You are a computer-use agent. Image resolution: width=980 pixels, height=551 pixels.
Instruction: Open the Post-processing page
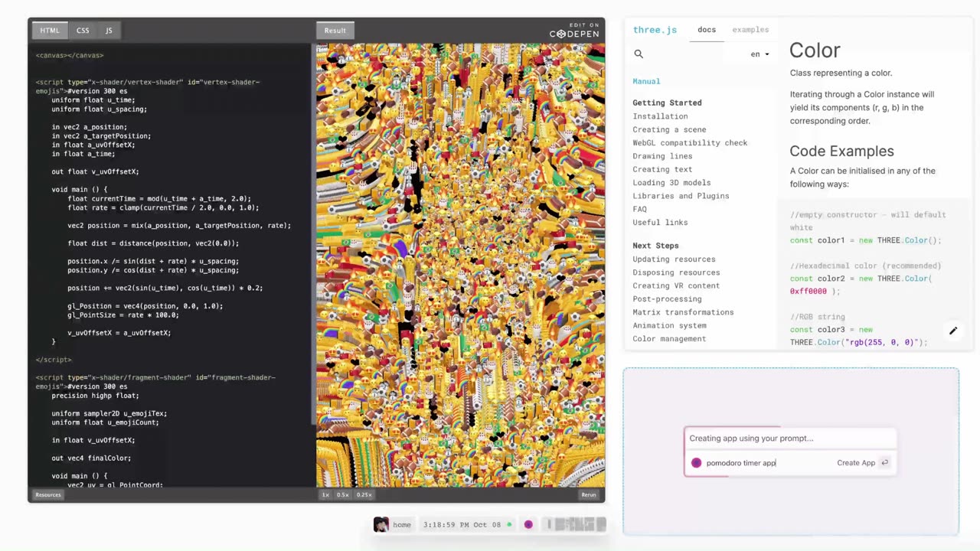click(667, 299)
